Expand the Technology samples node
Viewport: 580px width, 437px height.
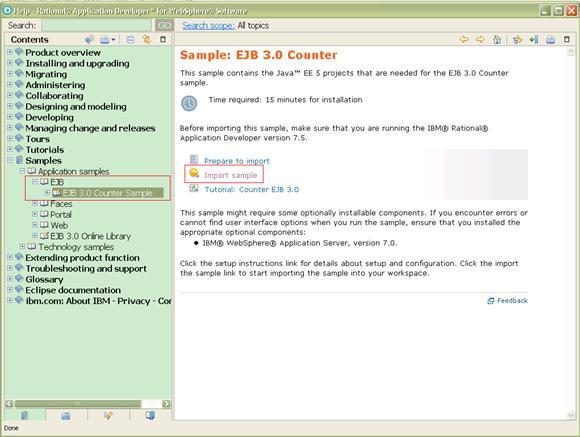(22, 246)
